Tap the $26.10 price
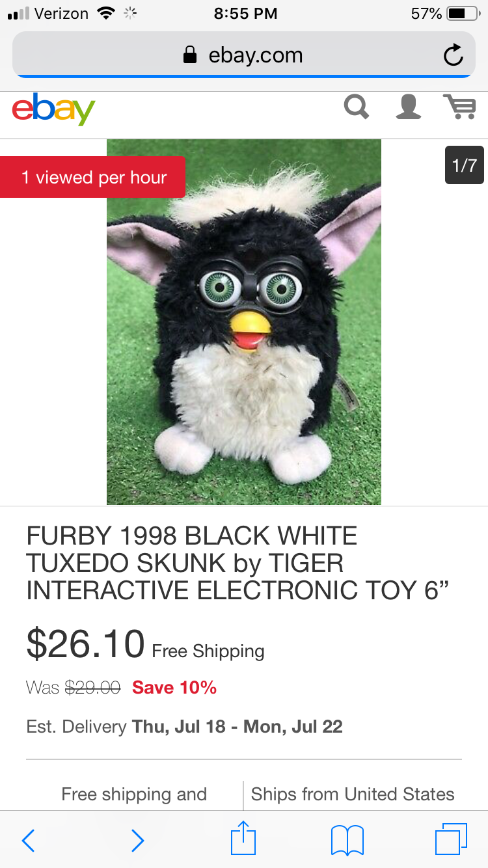The image size is (488, 868). point(85,643)
